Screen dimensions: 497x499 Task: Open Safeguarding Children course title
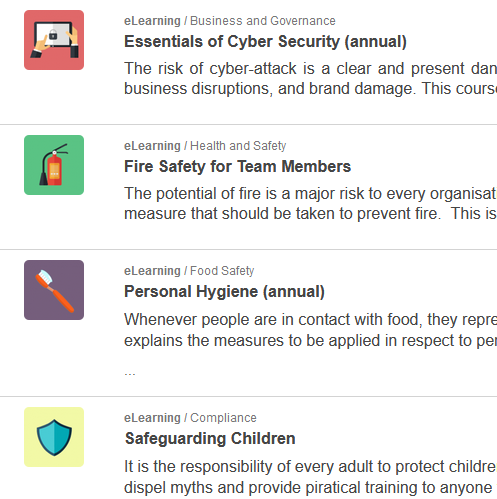(x=210, y=438)
